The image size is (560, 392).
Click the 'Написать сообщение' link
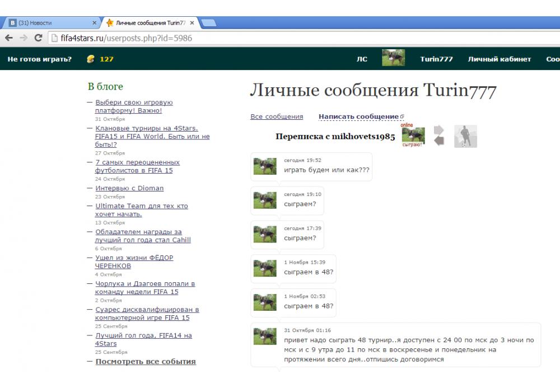point(358,116)
